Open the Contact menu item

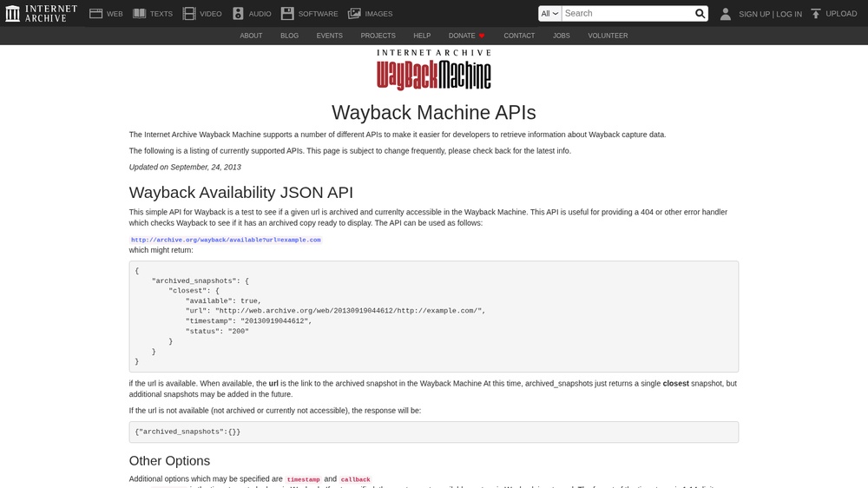click(x=519, y=36)
